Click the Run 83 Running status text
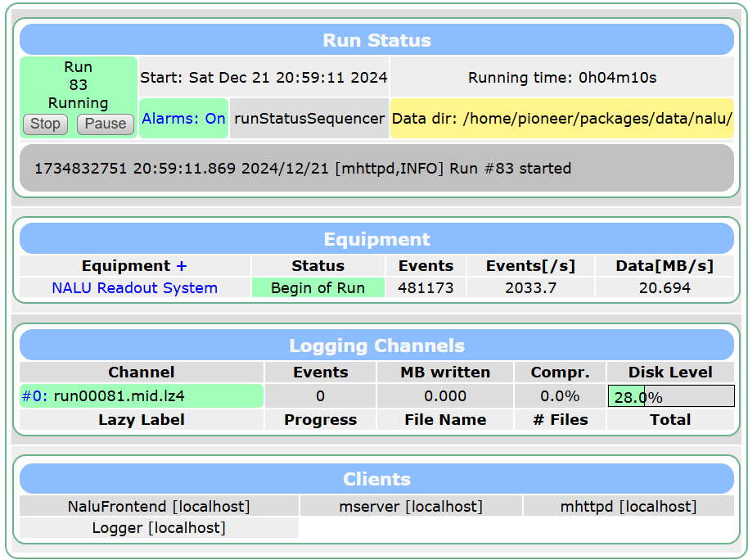 (x=79, y=85)
